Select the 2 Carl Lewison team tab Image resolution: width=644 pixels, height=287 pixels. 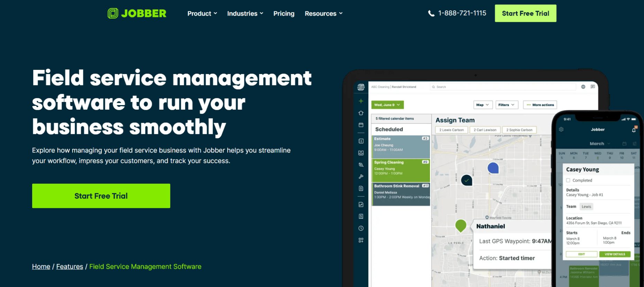coord(485,130)
